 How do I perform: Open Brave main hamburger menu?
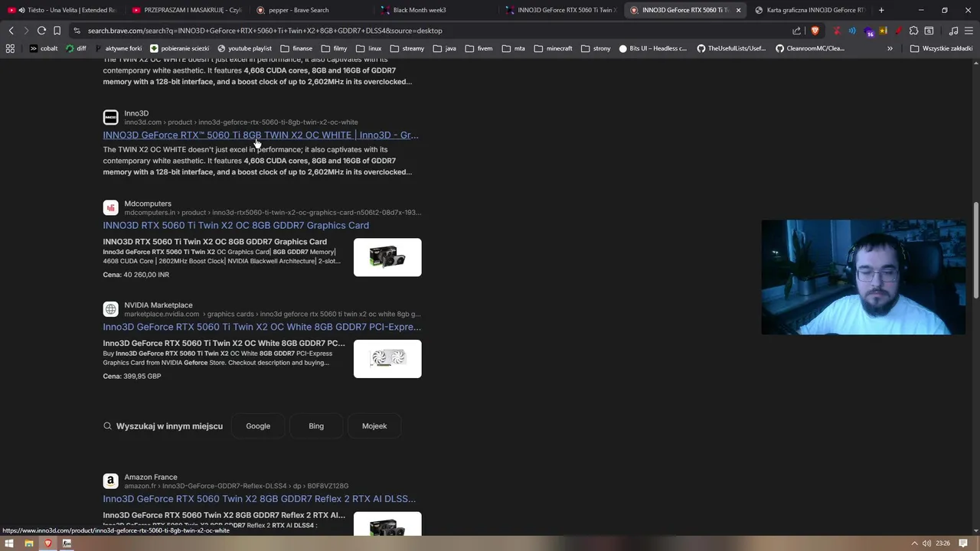coord(969,31)
